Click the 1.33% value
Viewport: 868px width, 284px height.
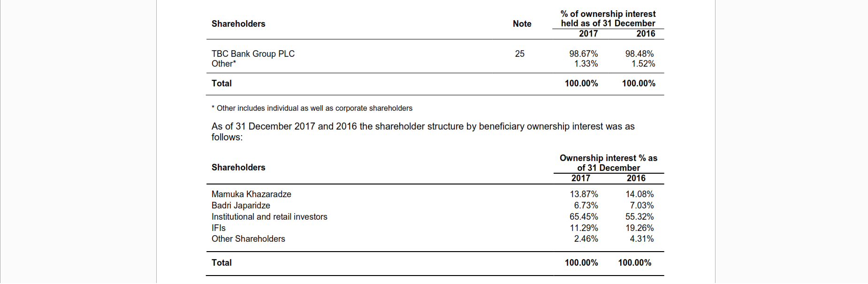(586, 64)
